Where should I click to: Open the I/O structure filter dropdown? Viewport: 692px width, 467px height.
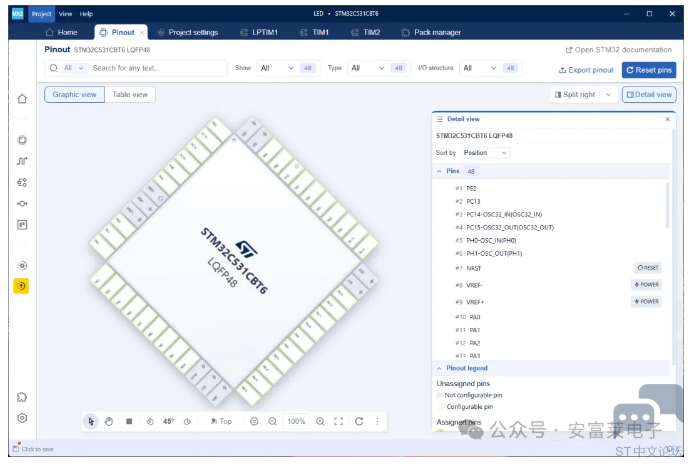(479, 68)
